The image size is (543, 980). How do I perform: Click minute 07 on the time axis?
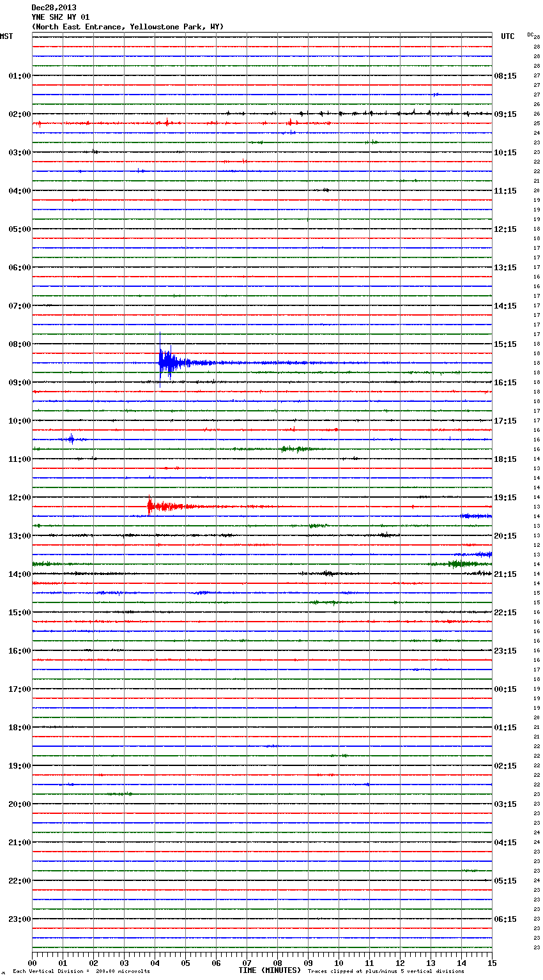click(x=247, y=963)
